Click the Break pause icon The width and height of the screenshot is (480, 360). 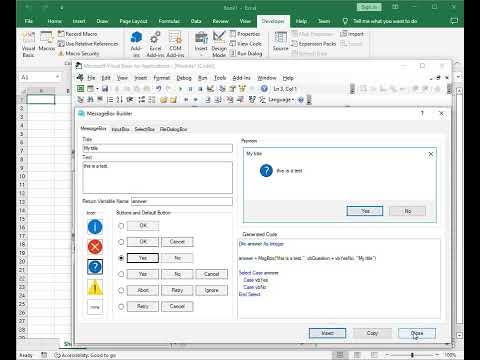pos(190,89)
